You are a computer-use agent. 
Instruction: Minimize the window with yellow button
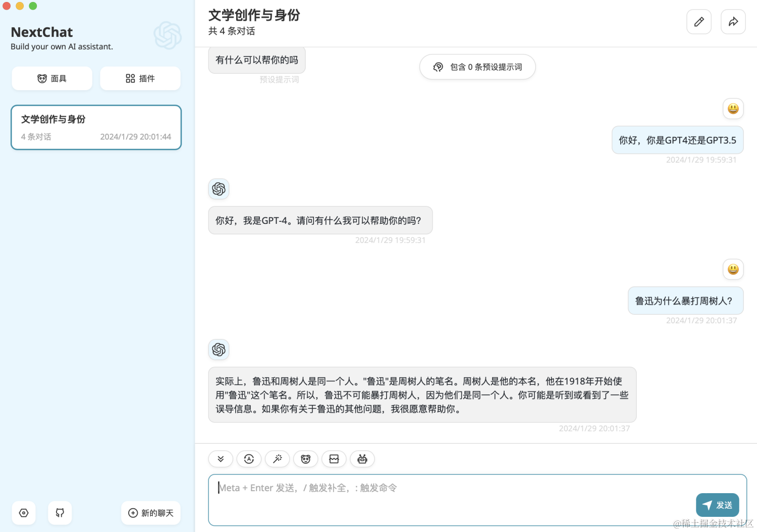20,6
